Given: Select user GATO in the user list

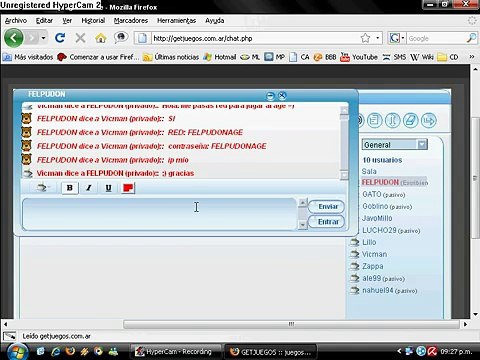Looking at the screenshot, I should [383, 194].
